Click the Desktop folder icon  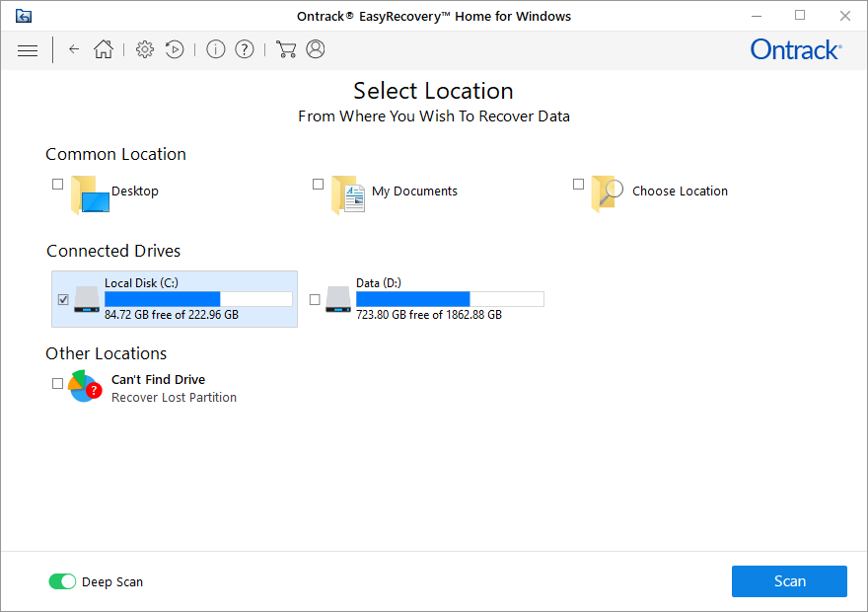pyautogui.click(x=90, y=194)
